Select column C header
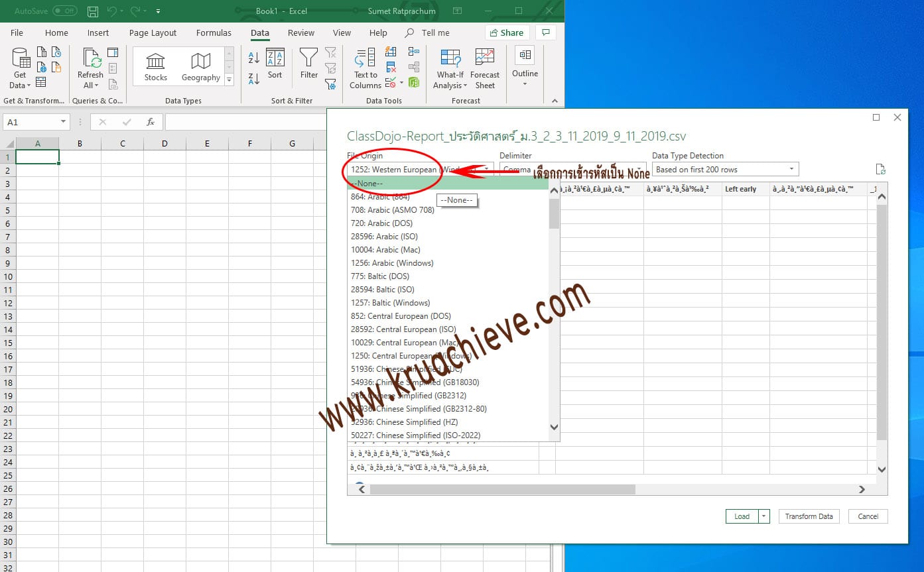924x572 pixels. tap(122, 143)
